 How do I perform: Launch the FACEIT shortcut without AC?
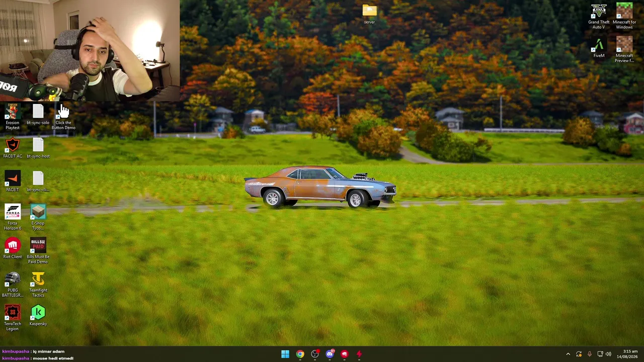pos(13,182)
